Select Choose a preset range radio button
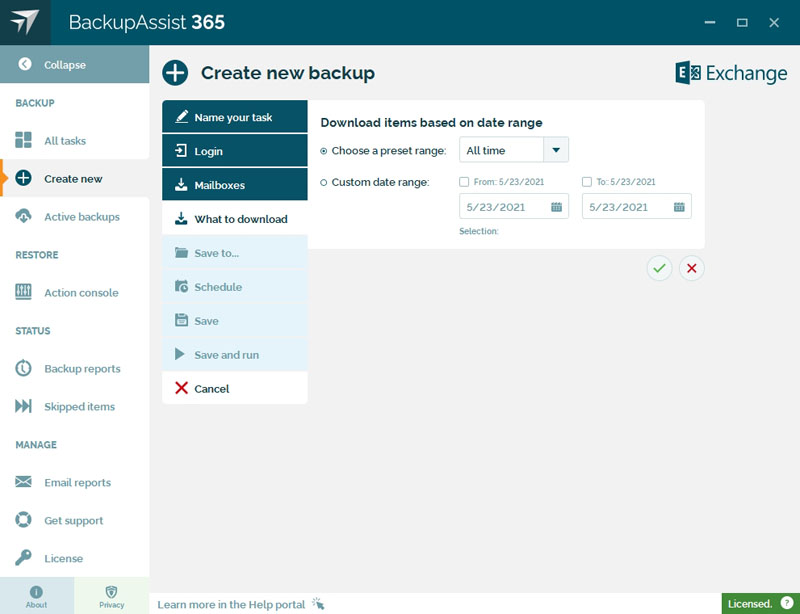This screenshot has height=614, width=800. click(x=323, y=151)
